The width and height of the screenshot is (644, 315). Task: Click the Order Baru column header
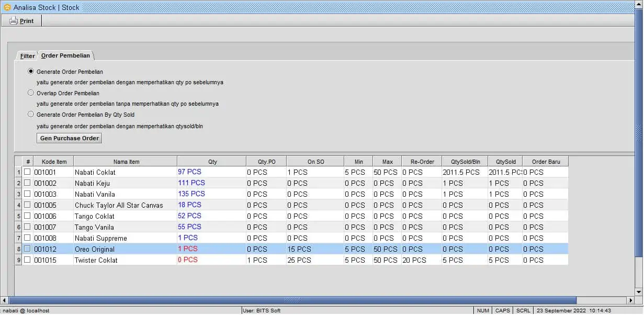click(x=546, y=162)
